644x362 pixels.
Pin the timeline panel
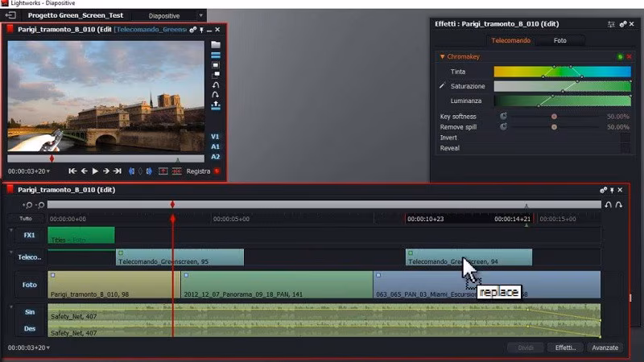(612, 190)
